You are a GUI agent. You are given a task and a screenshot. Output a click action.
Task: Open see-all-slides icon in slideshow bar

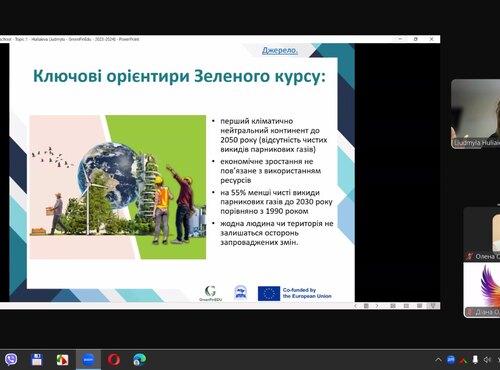click(366, 306)
